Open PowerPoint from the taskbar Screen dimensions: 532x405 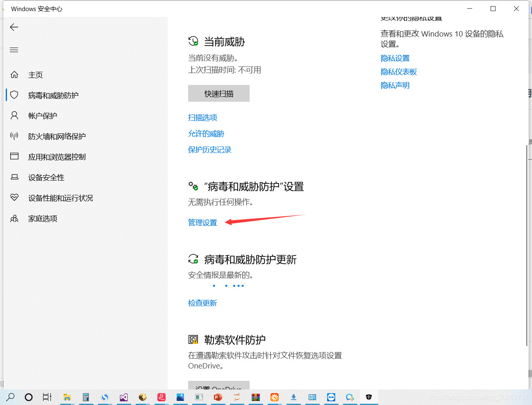(218, 397)
